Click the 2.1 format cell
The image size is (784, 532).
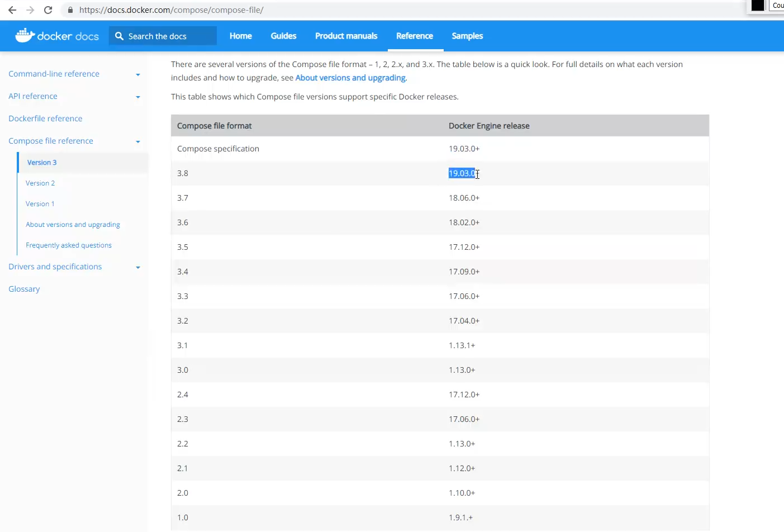click(x=183, y=468)
